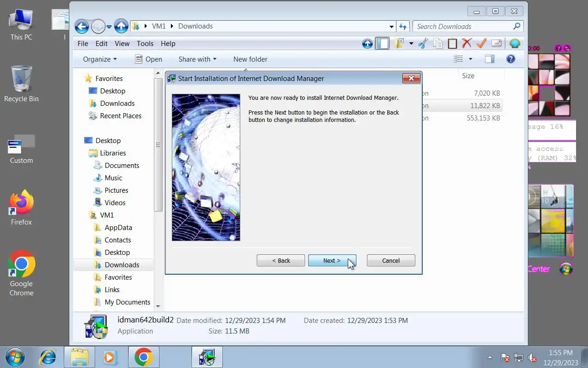The width and height of the screenshot is (588, 368).
Task: Toggle the preview pane icon
Action: [x=490, y=59]
